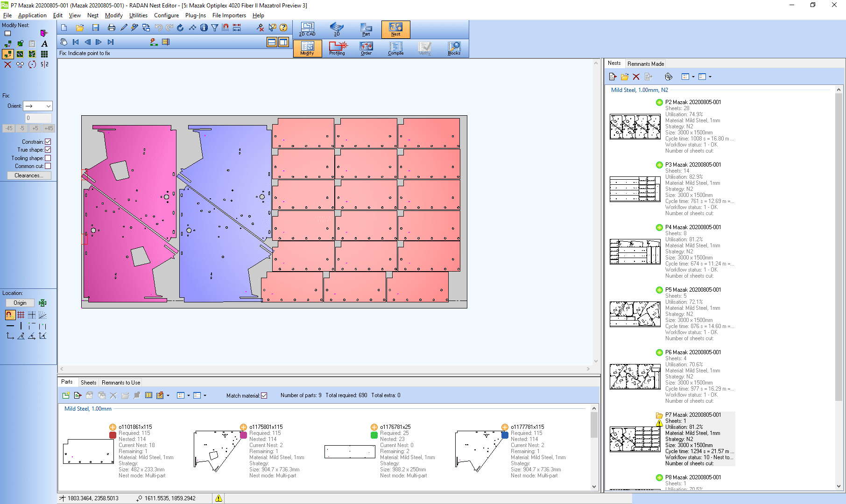Open the Configure menu
This screenshot has width=846, height=504.
pos(166,15)
